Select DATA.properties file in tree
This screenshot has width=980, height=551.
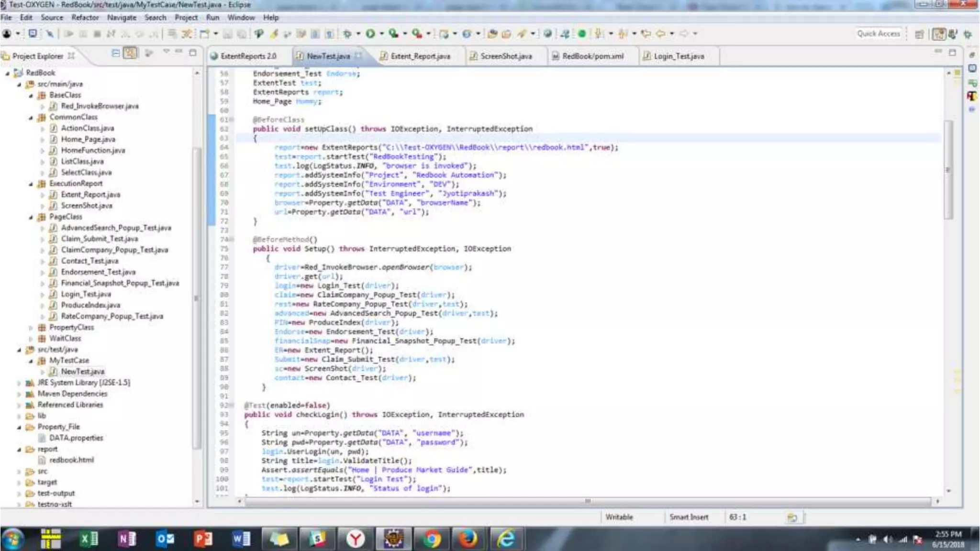[76, 438]
